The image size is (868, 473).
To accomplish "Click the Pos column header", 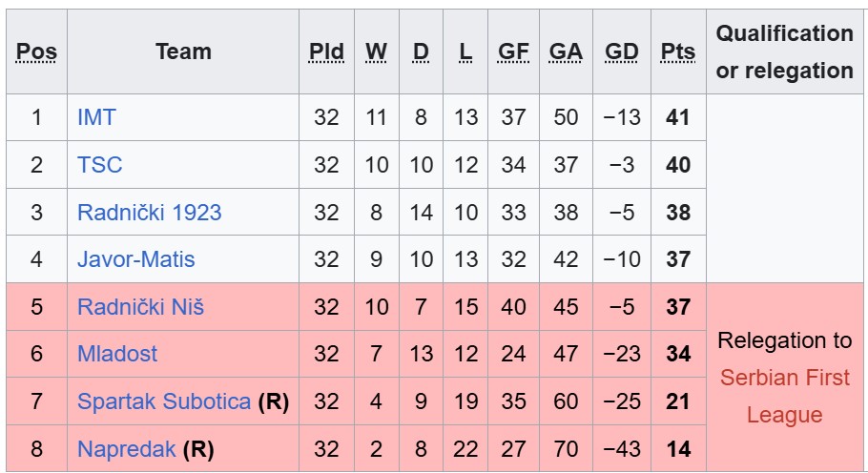I will 36,52.
